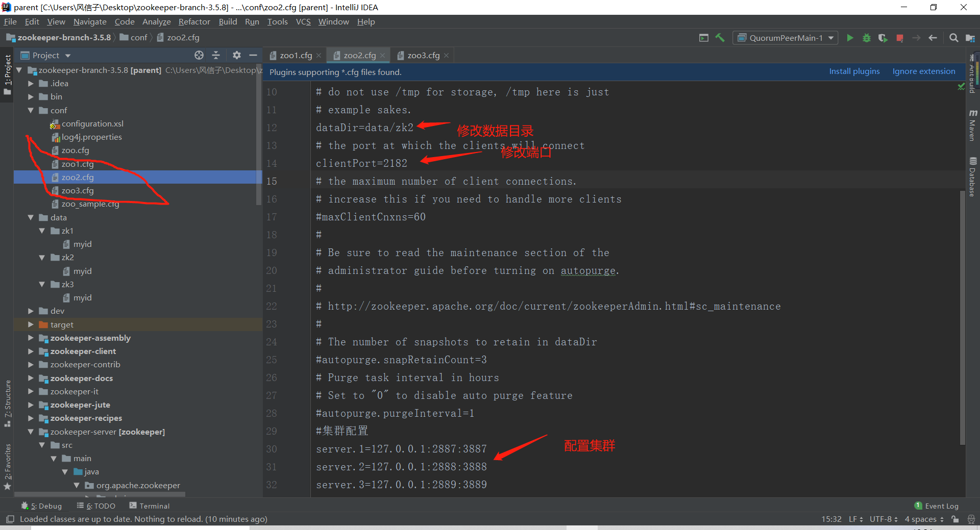
Task: Collapse the data folder
Action: coord(31,217)
